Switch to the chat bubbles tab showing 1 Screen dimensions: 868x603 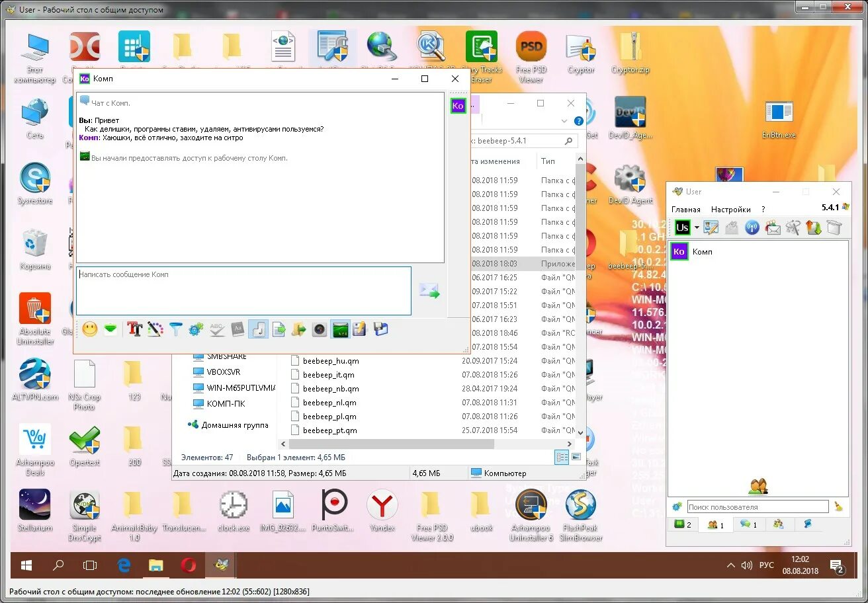pos(748,524)
